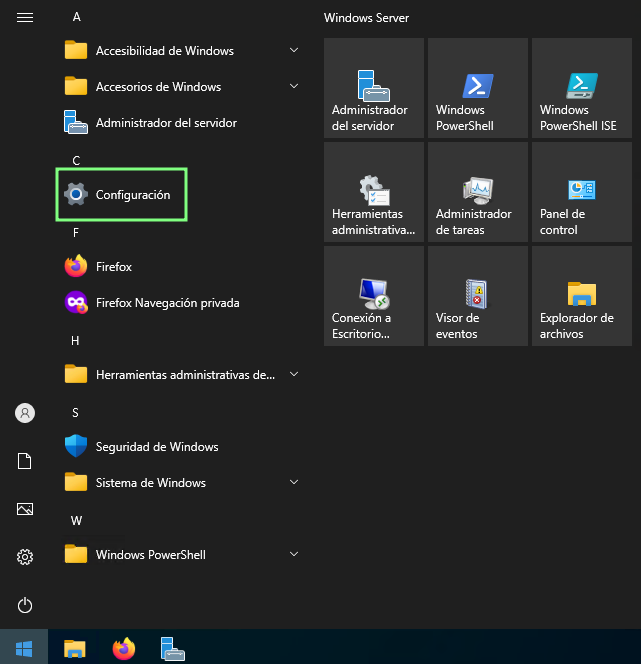The height and width of the screenshot is (664, 641).
Task: Open the hamburger menu at top of Start
Action: point(25,17)
